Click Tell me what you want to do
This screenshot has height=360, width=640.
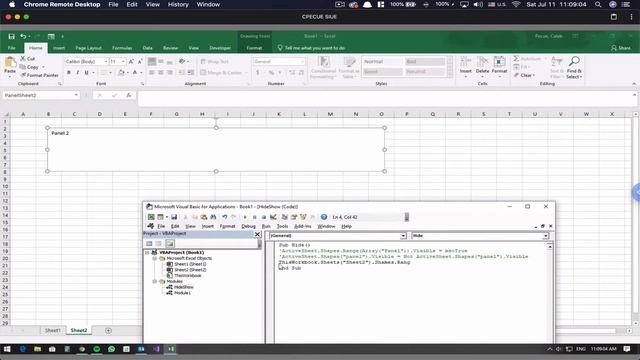tap(311, 48)
